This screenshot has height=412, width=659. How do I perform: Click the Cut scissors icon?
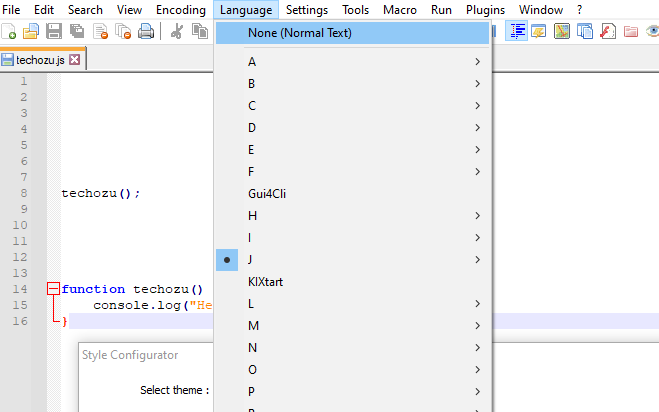pos(177,32)
